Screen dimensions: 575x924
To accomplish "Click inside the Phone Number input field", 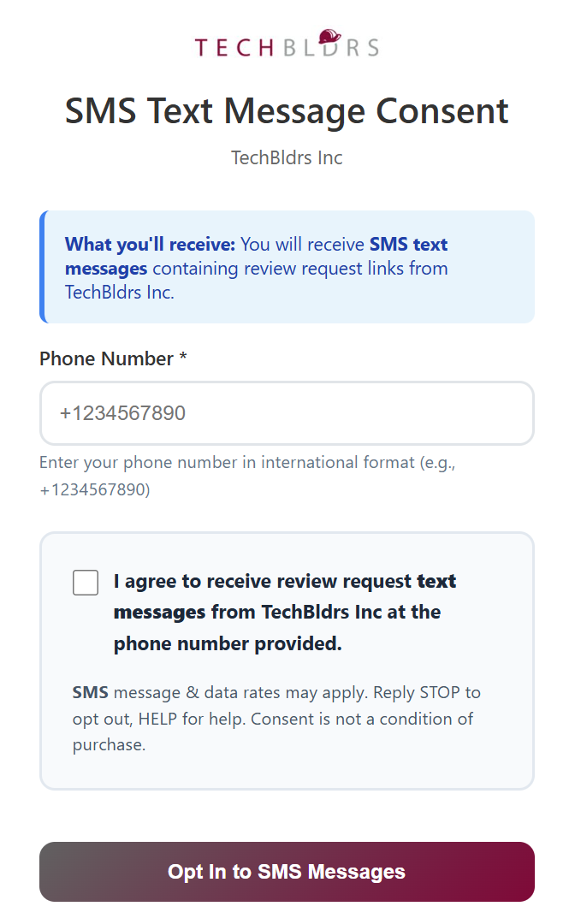I will [x=287, y=413].
